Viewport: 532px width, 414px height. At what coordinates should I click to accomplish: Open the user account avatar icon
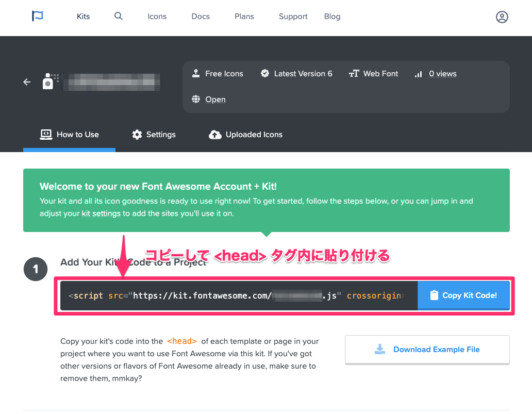[x=502, y=16]
